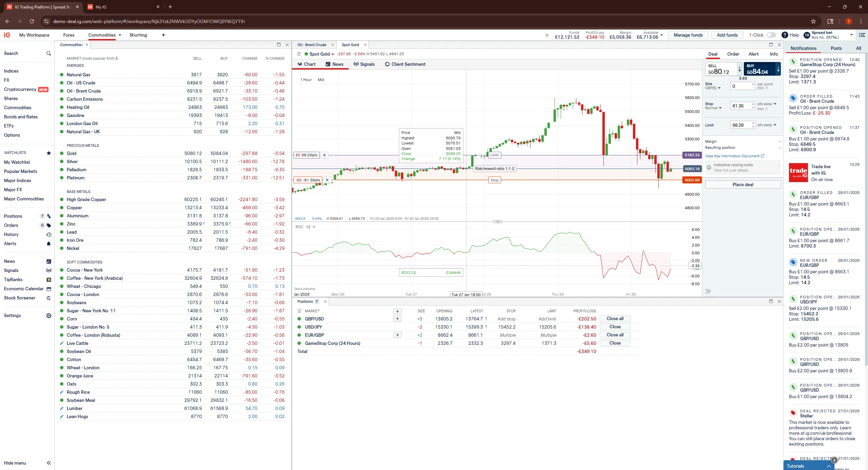Image resolution: width=868 pixels, height=470 pixels.
Task: Open Economic Calendar icon in sidebar
Action: tap(49, 289)
